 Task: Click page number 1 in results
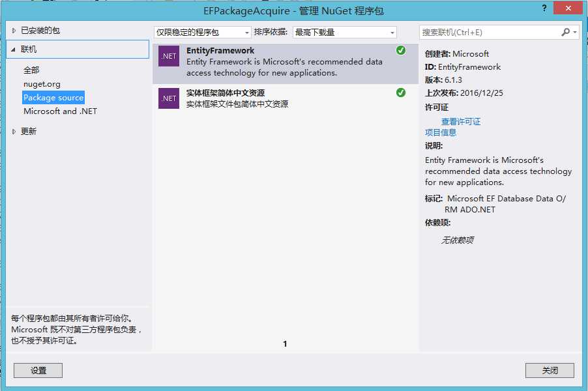(x=285, y=344)
